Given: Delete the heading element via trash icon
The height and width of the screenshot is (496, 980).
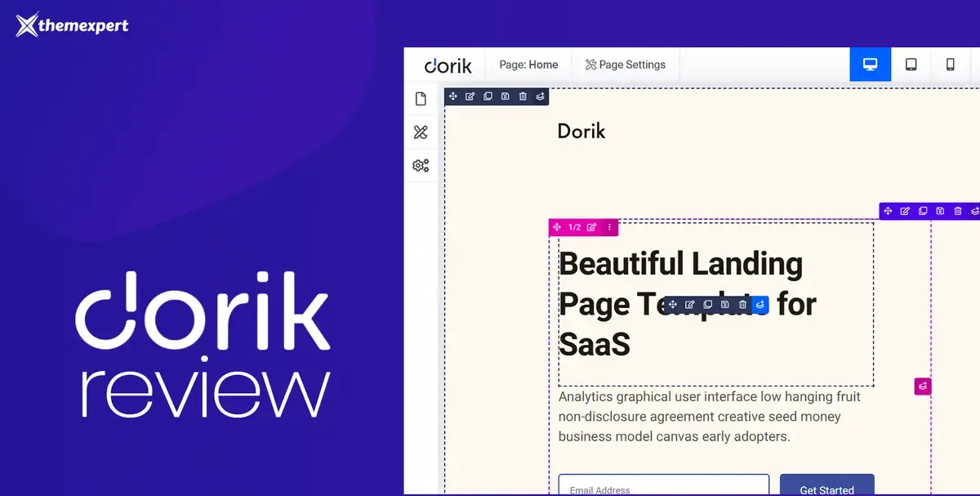Looking at the screenshot, I should (x=742, y=305).
